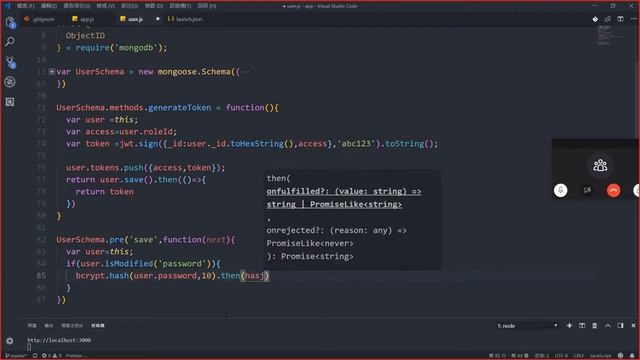Split the editor to the right

pos(620,19)
